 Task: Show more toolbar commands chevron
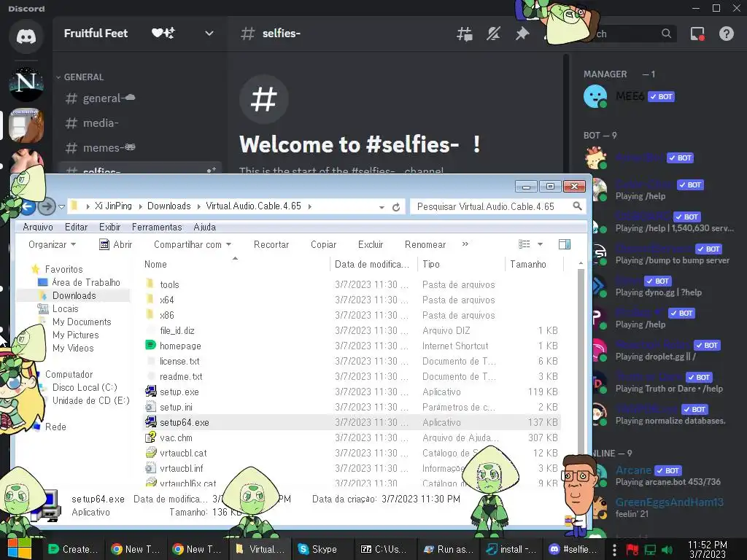click(465, 244)
